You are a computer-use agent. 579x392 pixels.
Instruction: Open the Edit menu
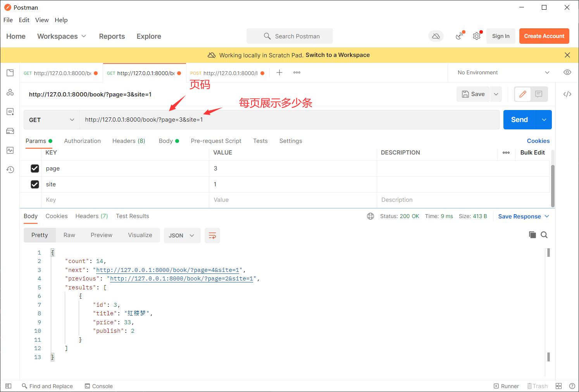point(24,20)
